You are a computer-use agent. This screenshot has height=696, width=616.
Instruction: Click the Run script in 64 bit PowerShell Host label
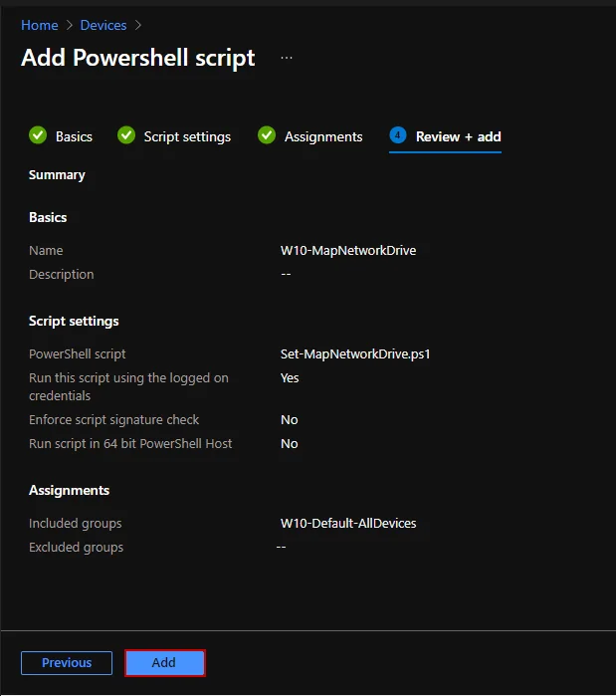click(x=130, y=443)
